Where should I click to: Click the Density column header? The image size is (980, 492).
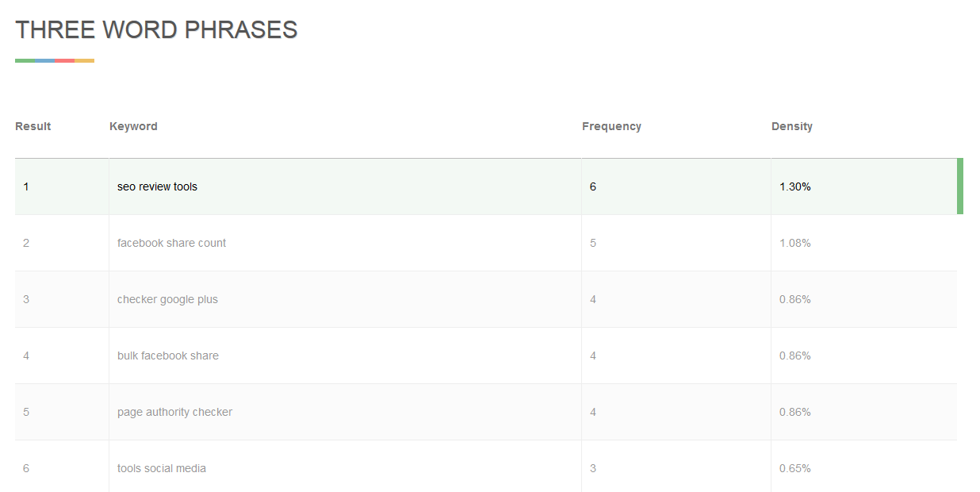coord(791,126)
